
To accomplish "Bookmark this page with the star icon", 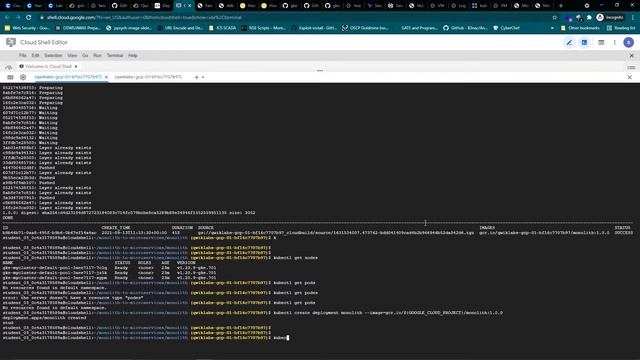I will pyautogui.click(x=554, y=18).
